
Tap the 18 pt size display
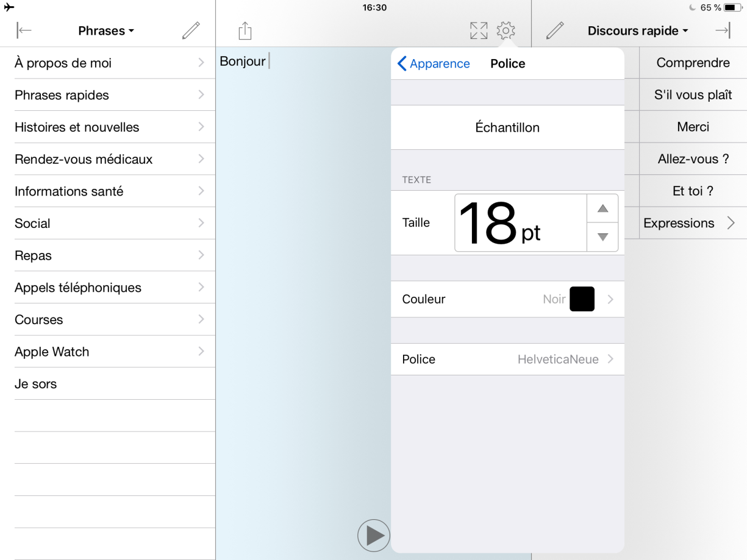coord(521,223)
